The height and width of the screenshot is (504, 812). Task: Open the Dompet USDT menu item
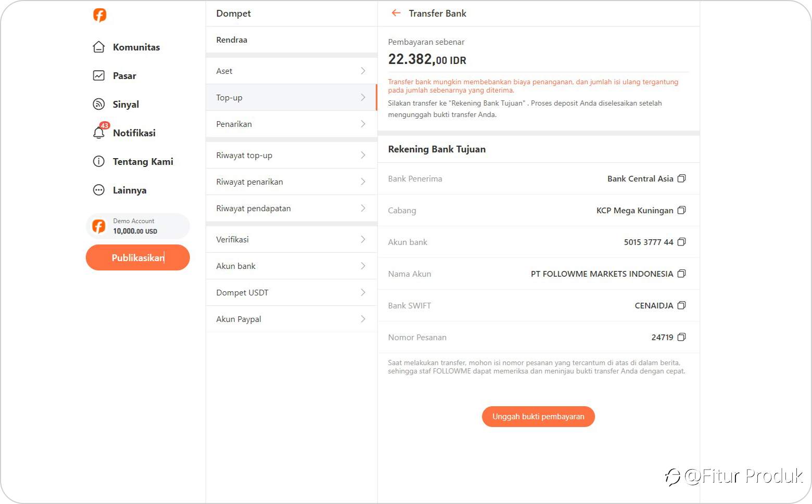[x=291, y=292]
